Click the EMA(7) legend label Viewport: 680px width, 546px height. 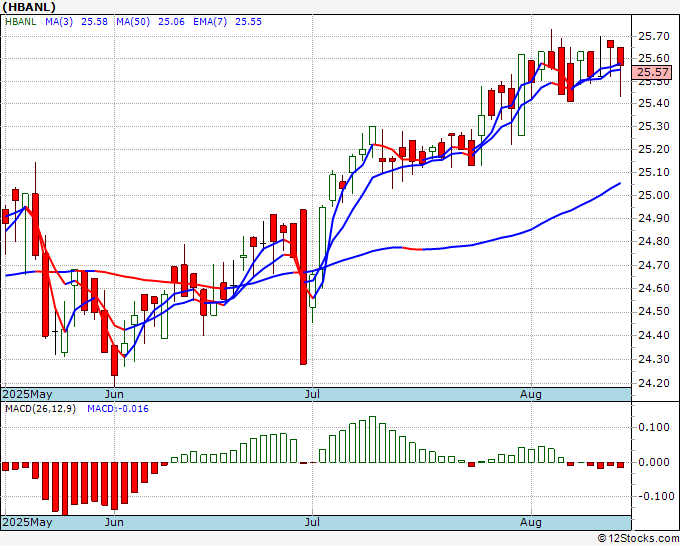pos(210,22)
